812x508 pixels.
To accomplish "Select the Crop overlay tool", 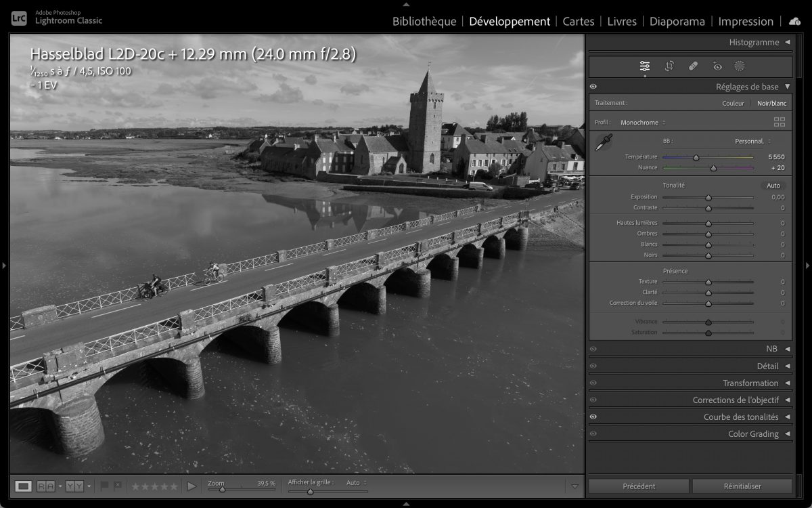I will point(669,66).
